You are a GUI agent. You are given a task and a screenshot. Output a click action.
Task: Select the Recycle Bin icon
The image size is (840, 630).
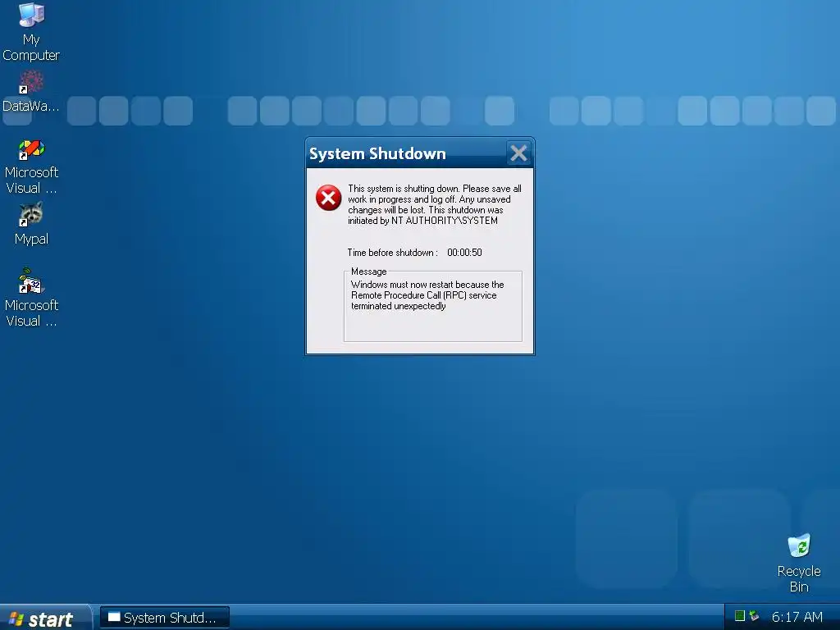pyautogui.click(x=799, y=563)
